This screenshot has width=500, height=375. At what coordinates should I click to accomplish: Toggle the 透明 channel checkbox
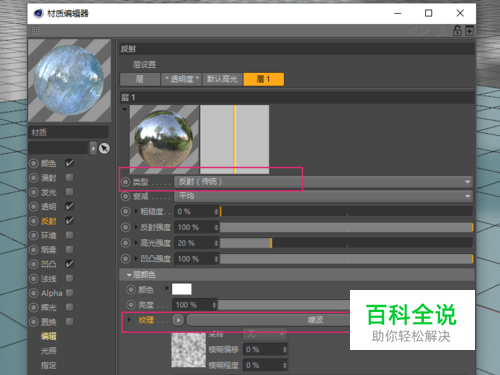[69, 206]
